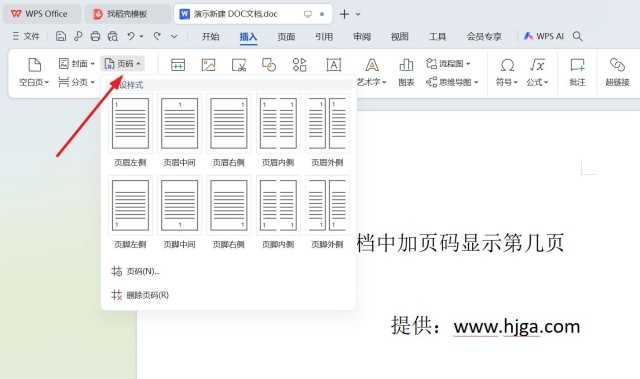The image size is (640, 379).
Task: Click the 公式 formula icon
Action: 537,65
